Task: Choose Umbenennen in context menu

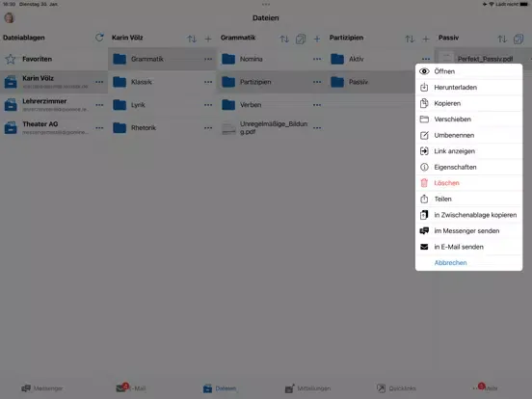Action: point(469,135)
